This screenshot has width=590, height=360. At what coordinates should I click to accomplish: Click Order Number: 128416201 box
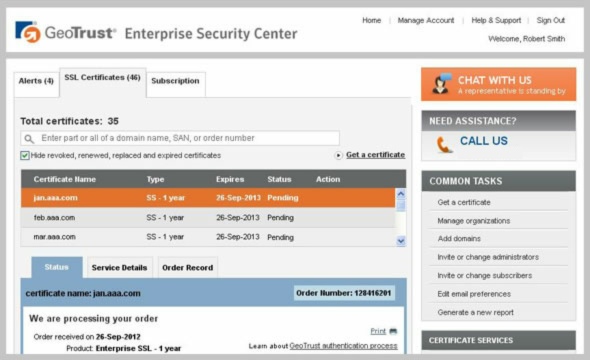click(344, 293)
